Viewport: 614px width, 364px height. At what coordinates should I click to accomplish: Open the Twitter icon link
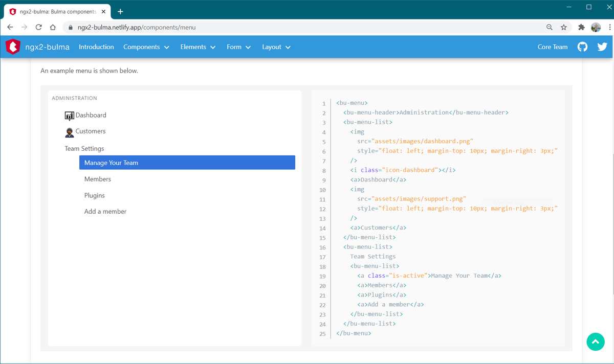[x=602, y=47]
